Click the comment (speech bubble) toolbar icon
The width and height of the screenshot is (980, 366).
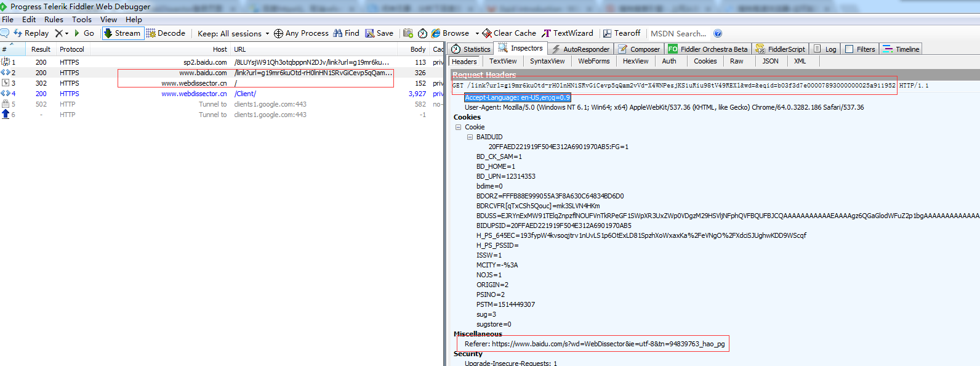tap(5, 33)
